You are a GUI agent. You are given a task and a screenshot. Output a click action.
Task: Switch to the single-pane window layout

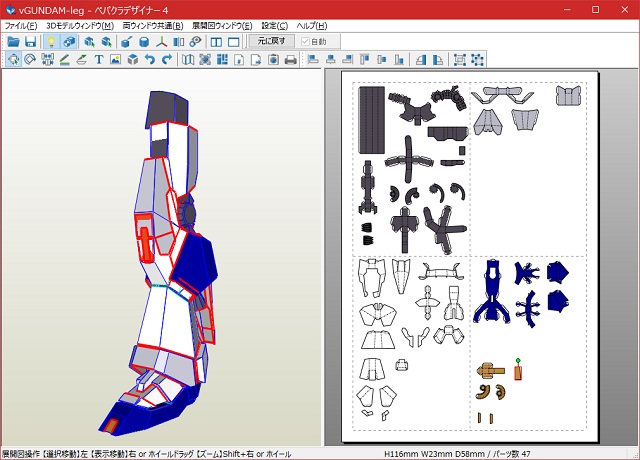(233, 42)
